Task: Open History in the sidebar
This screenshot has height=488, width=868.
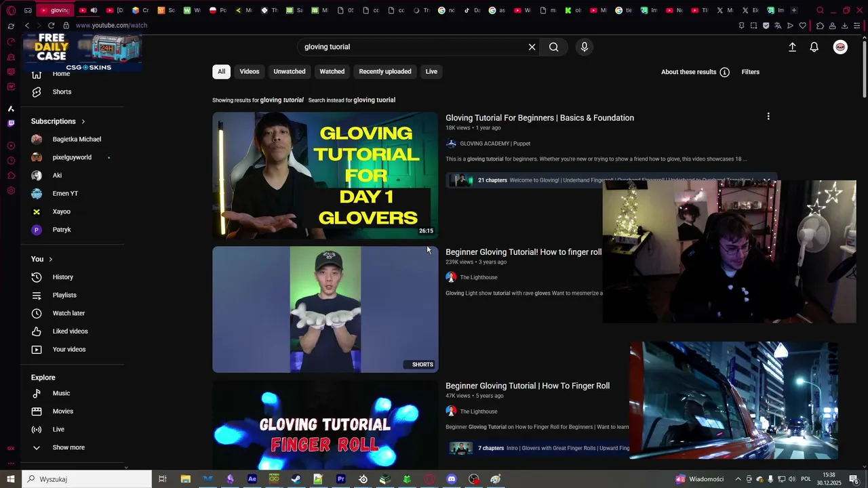Action: click(x=62, y=277)
